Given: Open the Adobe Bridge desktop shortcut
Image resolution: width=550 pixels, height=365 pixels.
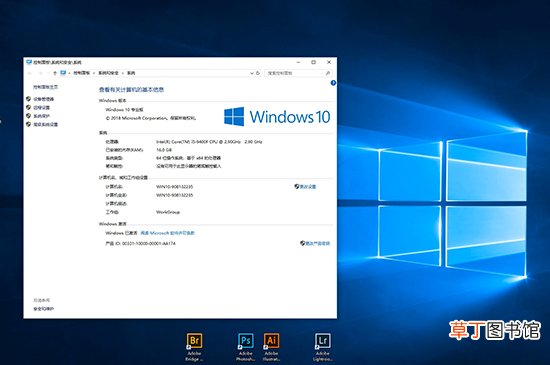Looking at the screenshot, I should (x=194, y=346).
